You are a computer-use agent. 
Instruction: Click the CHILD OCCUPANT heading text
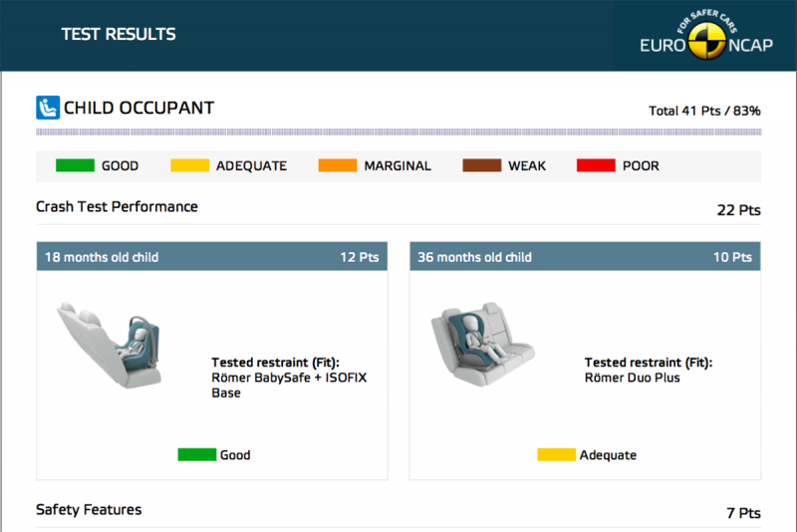138,108
